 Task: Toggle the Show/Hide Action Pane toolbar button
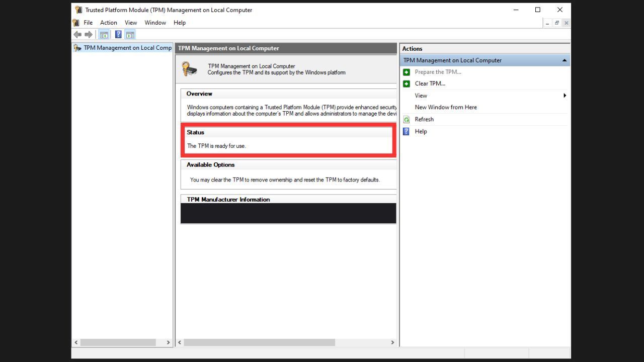click(x=130, y=35)
